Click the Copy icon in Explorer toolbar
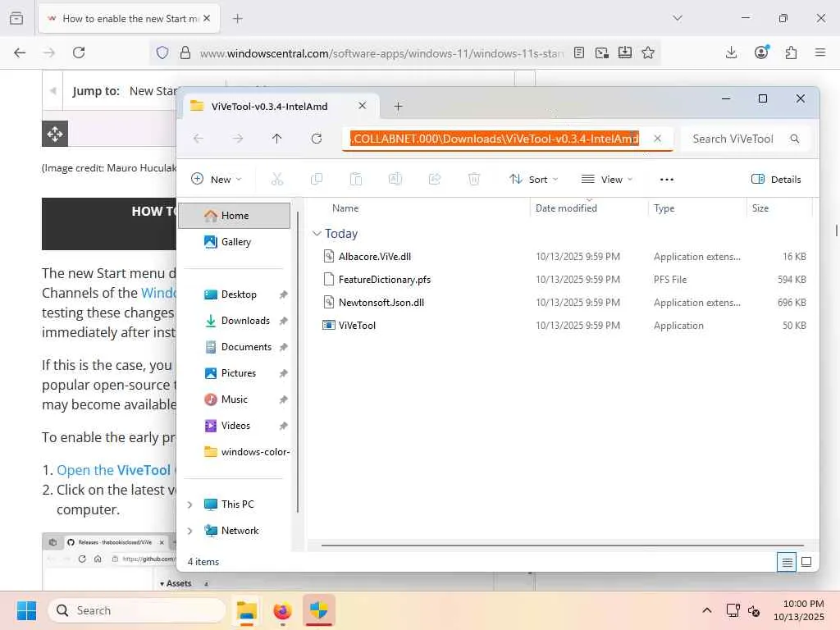This screenshot has height=630, width=840. (x=317, y=179)
